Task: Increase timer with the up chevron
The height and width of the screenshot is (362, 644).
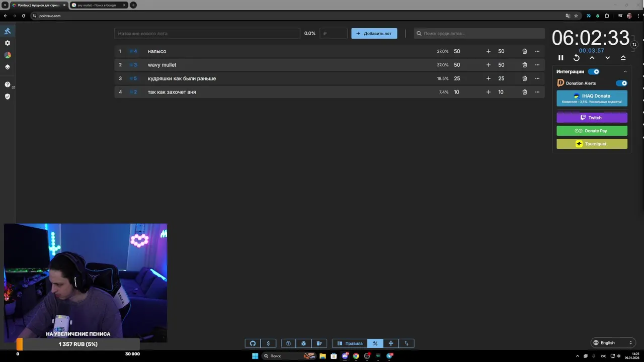Action: click(x=592, y=58)
